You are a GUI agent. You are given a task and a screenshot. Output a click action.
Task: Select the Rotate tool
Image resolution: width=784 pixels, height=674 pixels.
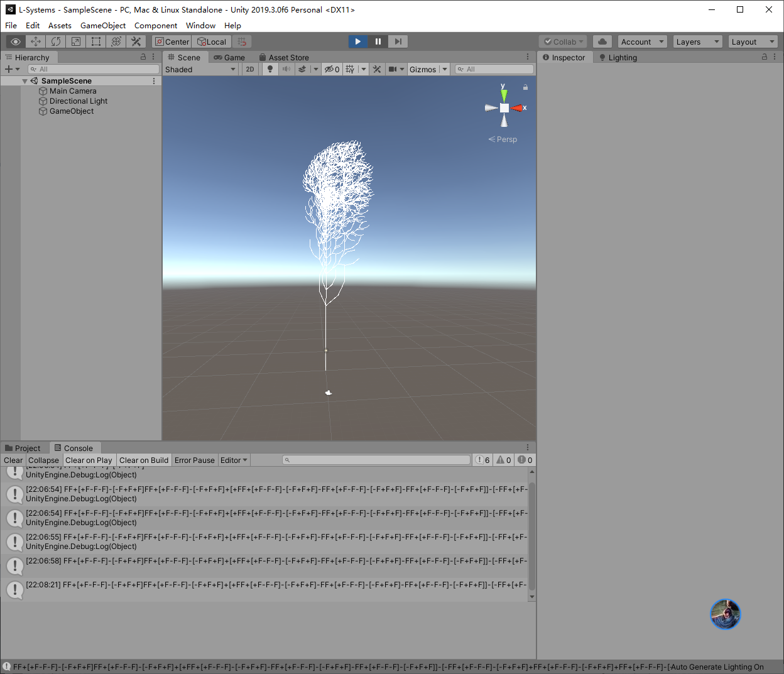[56, 41]
